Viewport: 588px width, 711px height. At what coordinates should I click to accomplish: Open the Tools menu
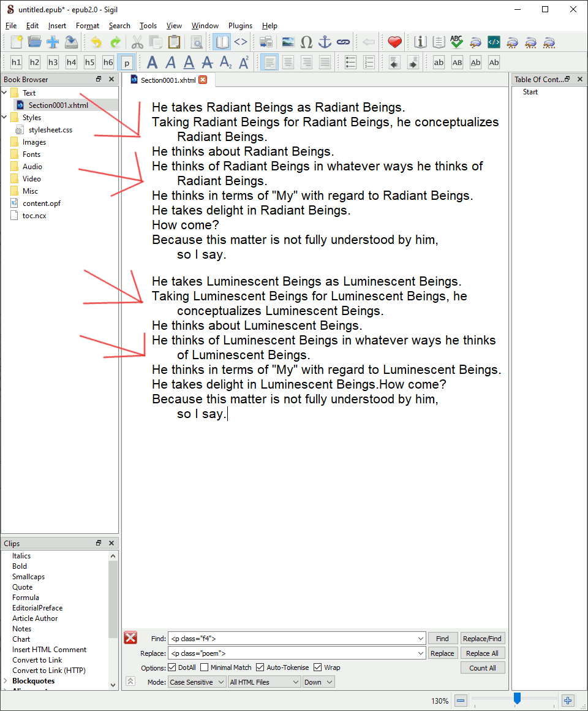point(148,26)
